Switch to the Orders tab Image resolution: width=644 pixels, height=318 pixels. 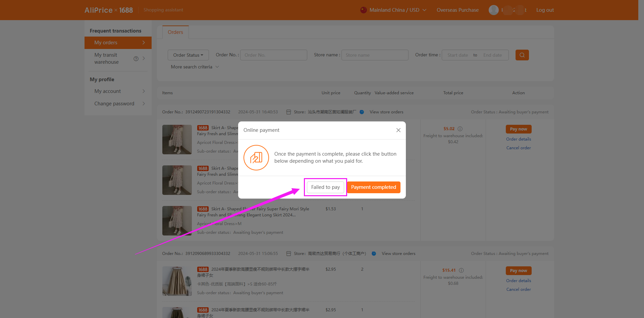175,32
